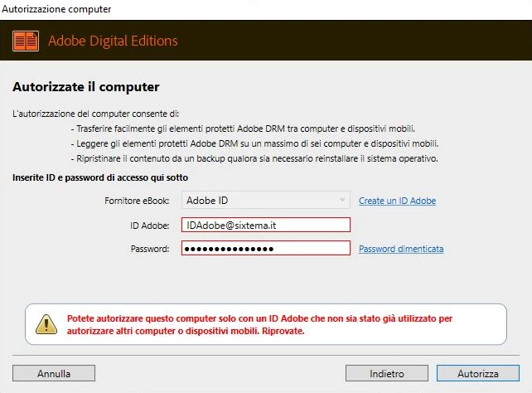Go back with the Indietro button
Screen dimensions: 532x393
(387, 373)
